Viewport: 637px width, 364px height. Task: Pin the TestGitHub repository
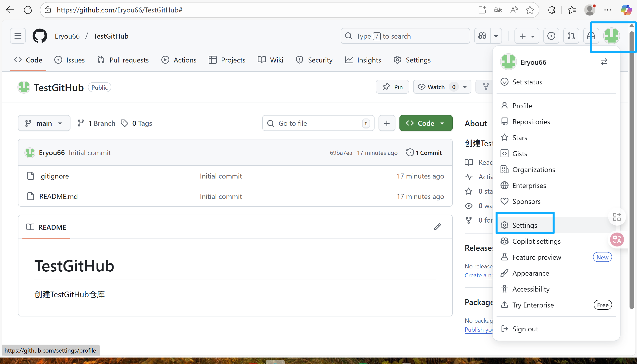(x=392, y=87)
